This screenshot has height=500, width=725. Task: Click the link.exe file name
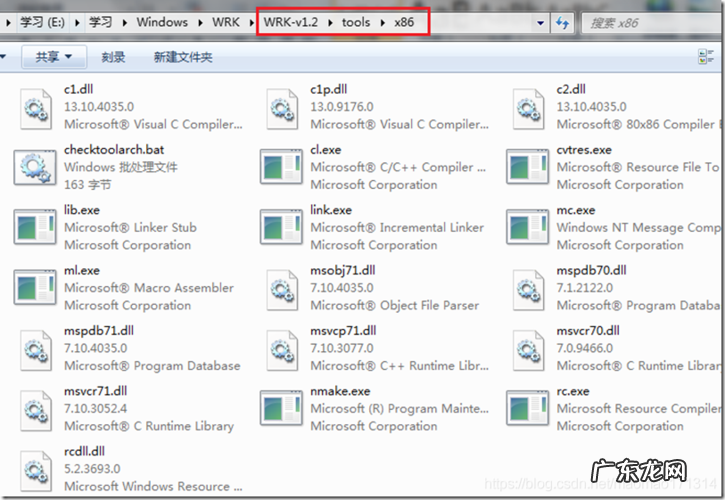(x=331, y=210)
